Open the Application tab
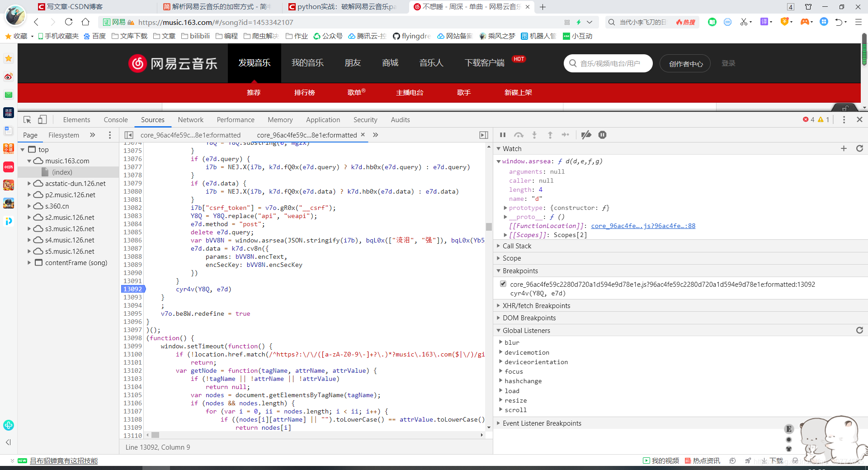This screenshot has height=470, width=868. 323,120
